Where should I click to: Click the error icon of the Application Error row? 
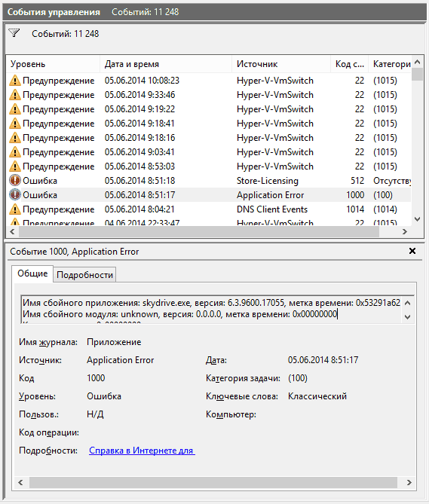(15, 195)
